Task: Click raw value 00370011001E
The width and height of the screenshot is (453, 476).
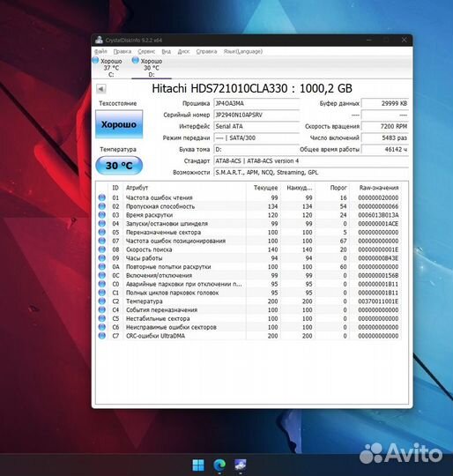Action: click(x=378, y=301)
